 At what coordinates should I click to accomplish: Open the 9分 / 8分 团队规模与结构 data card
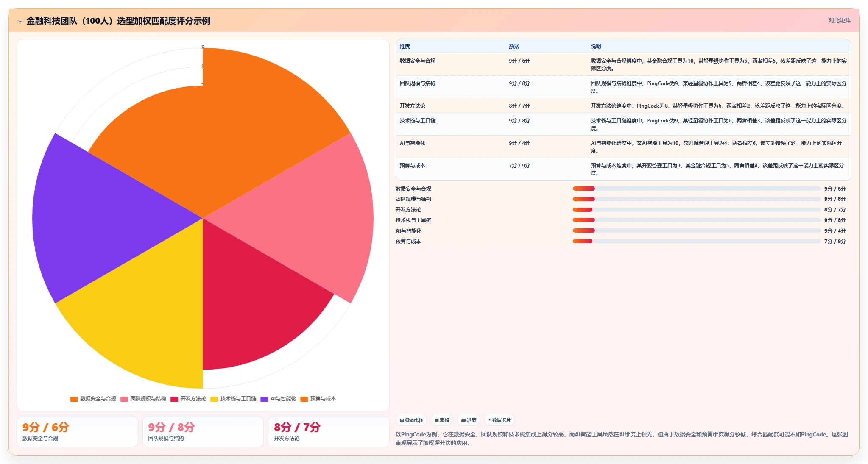[x=203, y=431]
